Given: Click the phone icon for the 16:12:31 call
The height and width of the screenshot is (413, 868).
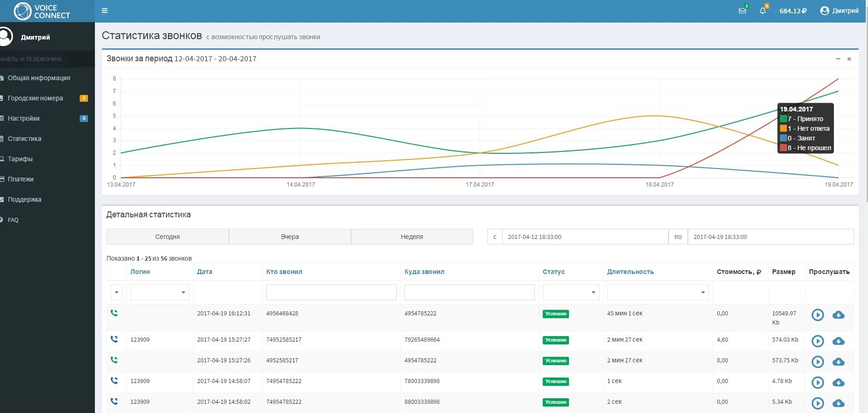Looking at the screenshot, I should [114, 313].
